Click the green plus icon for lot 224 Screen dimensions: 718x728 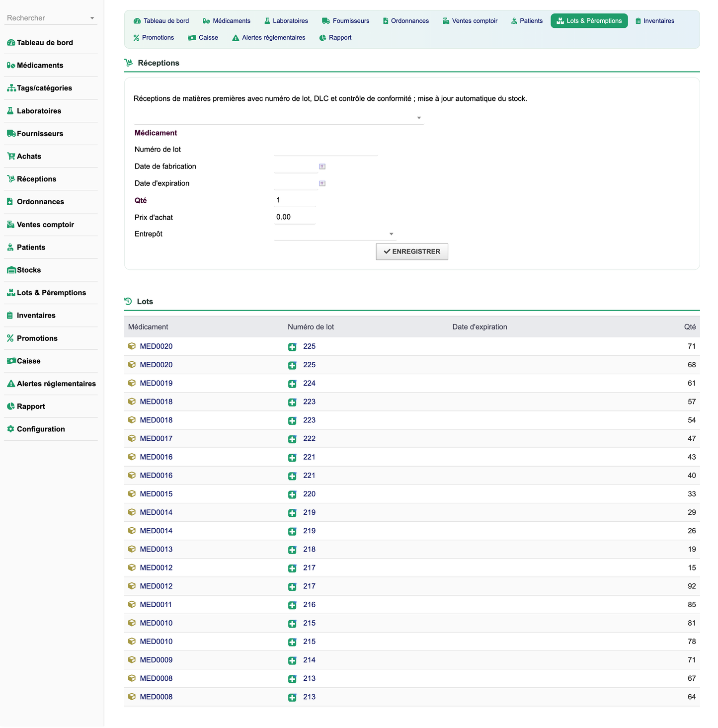(x=292, y=384)
